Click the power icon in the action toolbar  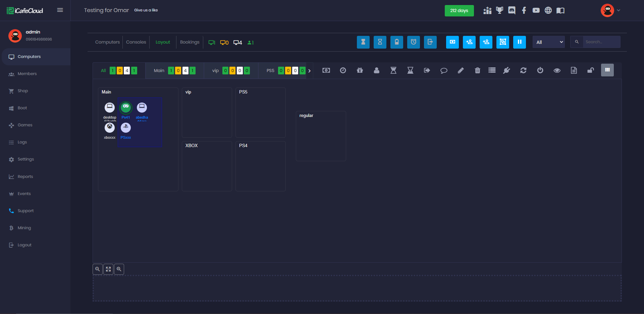[540, 70]
